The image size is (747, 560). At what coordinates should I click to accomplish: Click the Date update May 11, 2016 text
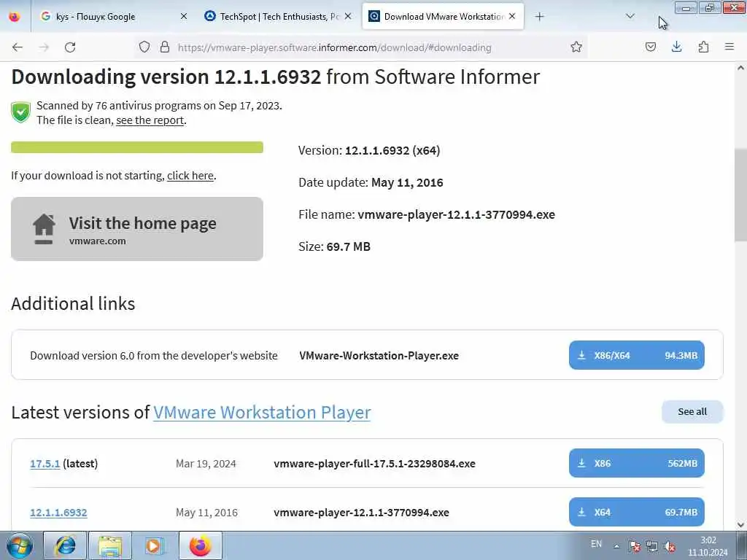coord(371,182)
